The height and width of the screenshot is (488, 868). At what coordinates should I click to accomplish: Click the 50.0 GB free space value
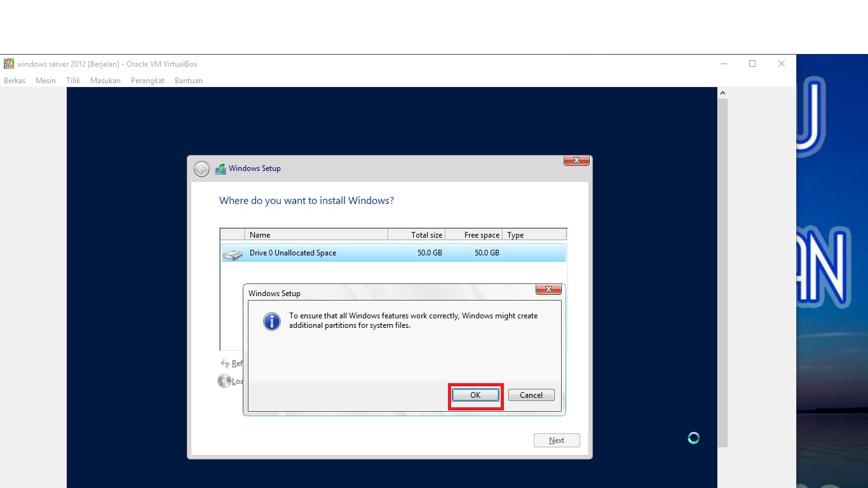pos(487,253)
